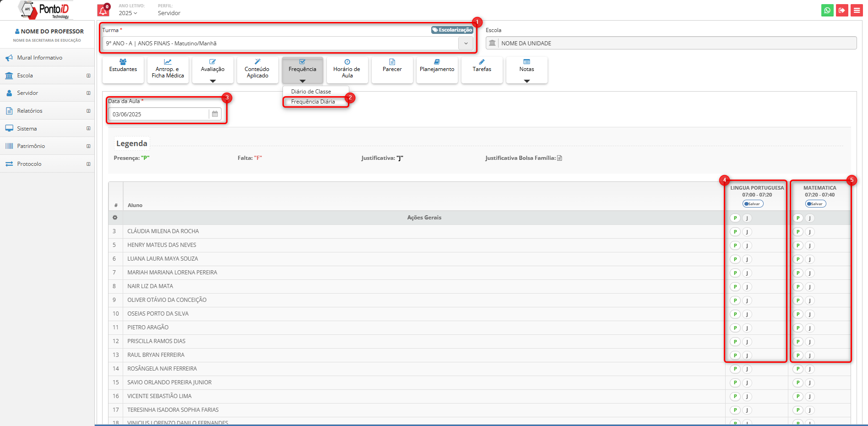The image size is (868, 426).
Task: Open the red hamburger menu
Action: pyautogui.click(x=857, y=11)
